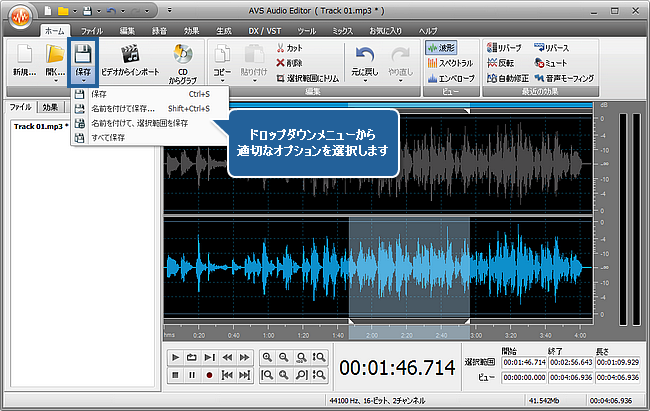Click the Save (保存) floppy disk icon
Image resolution: width=650 pixels, height=411 pixels.
click(x=83, y=55)
